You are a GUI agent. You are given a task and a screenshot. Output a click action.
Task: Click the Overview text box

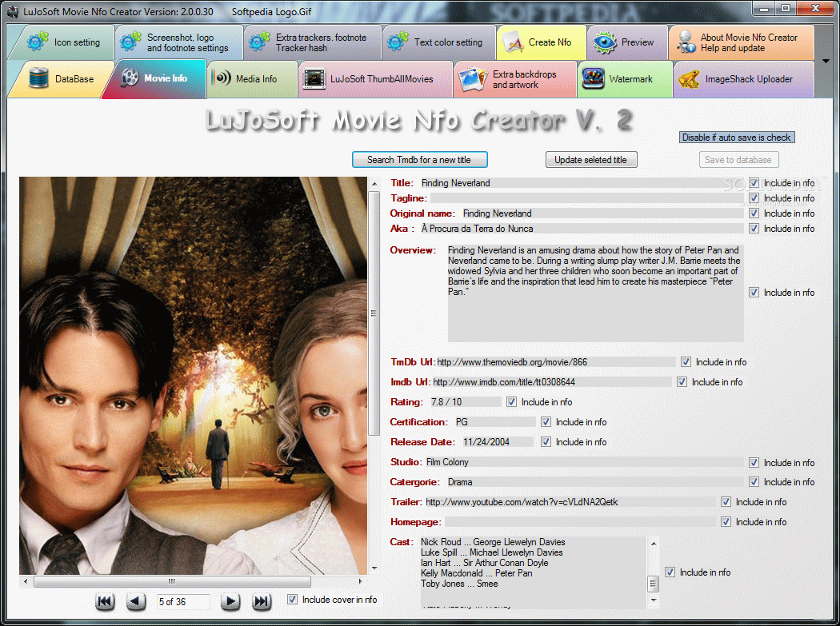[x=595, y=293]
